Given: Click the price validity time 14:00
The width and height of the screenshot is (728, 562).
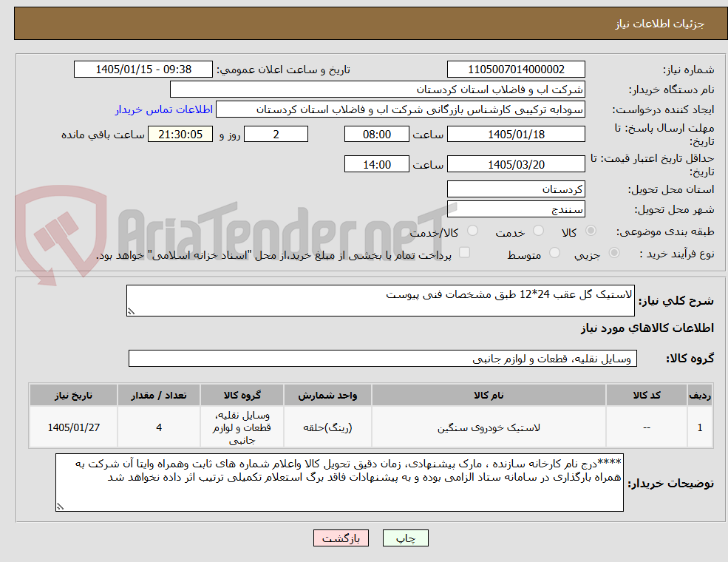Looking at the screenshot, I should [x=376, y=164].
